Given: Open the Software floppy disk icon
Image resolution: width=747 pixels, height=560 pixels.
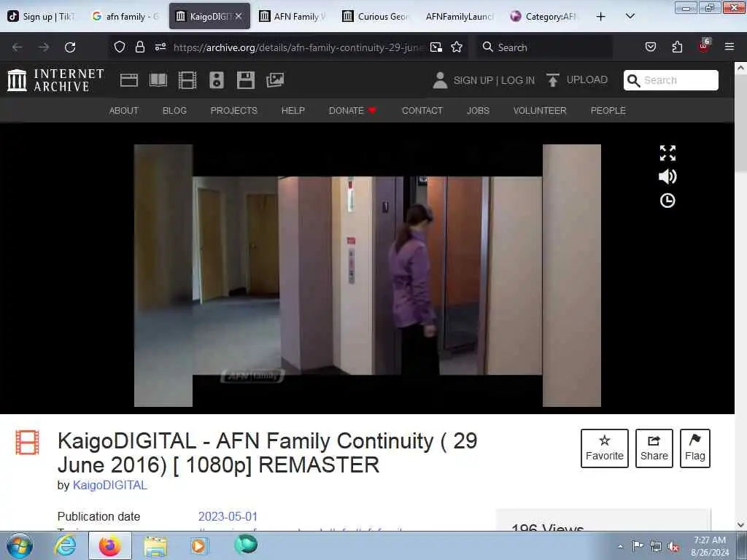Looking at the screenshot, I should 246,80.
